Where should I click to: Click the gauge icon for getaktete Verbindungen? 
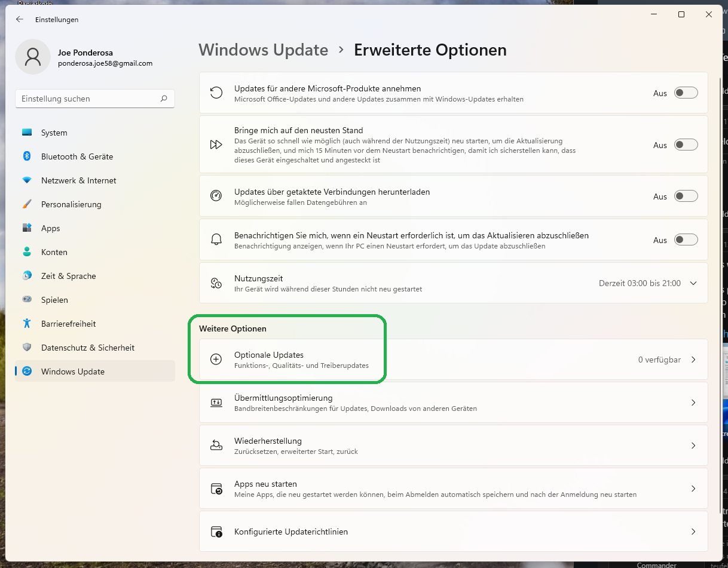coord(216,196)
